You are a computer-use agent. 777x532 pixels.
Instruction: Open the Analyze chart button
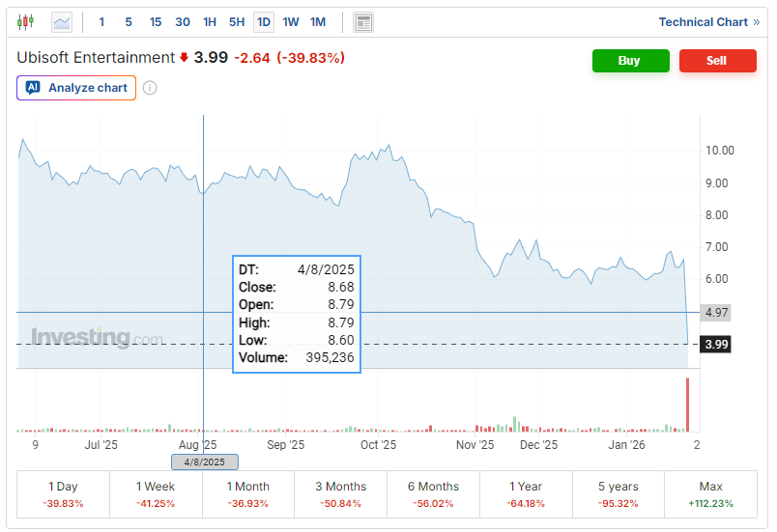[76, 88]
